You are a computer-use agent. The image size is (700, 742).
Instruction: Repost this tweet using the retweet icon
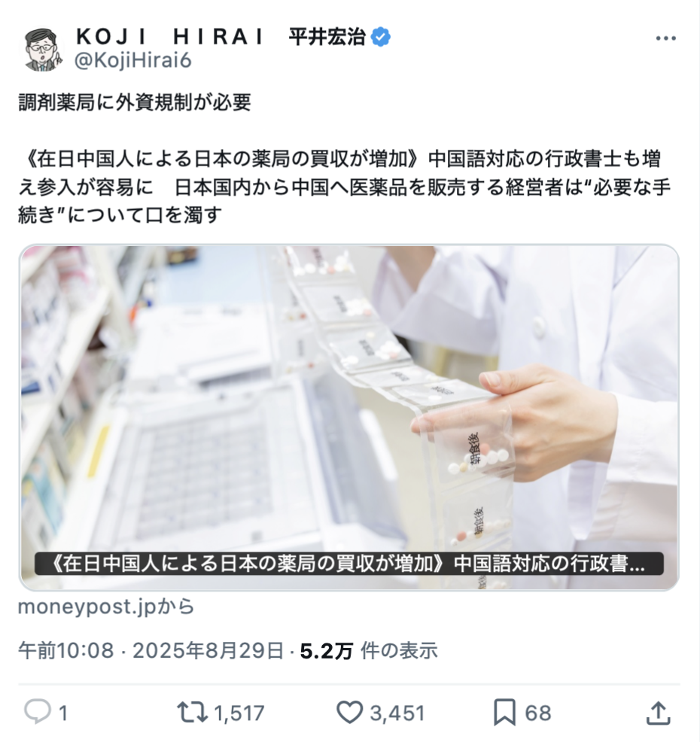pyautogui.click(x=192, y=712)
